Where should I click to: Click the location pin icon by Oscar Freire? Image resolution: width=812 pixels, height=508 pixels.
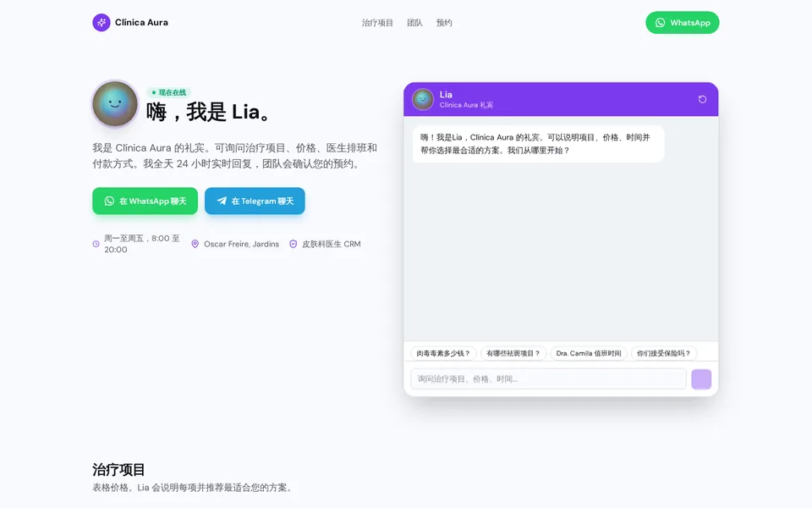(195, 244)
